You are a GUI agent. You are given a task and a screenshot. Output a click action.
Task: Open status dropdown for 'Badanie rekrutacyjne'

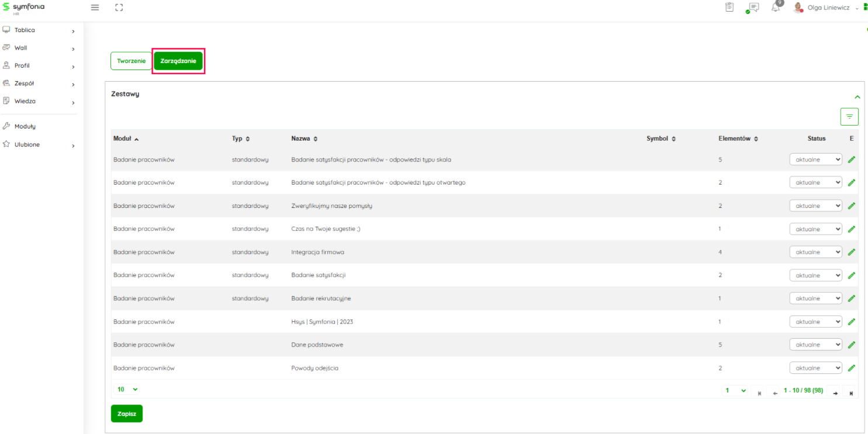[815, 298]
